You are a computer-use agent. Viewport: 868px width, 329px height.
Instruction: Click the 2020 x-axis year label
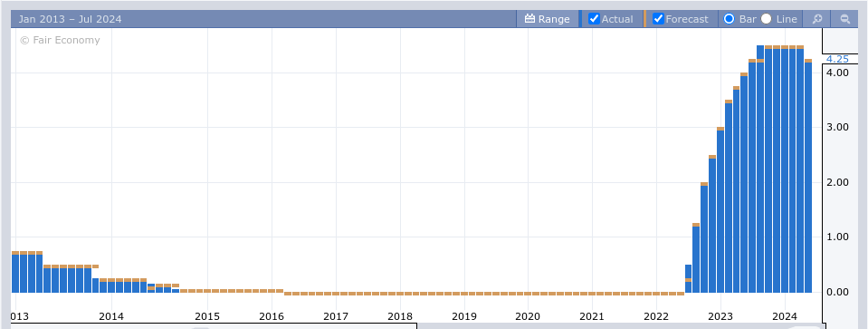point(528,316)
